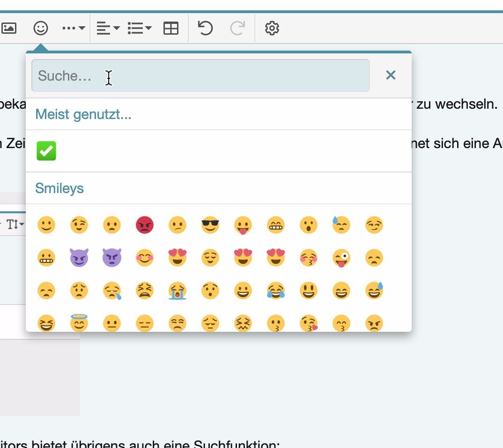Undo the last editor action
Image resolution: width=503 pixels, height=448 pixels.
click(205, 28)
